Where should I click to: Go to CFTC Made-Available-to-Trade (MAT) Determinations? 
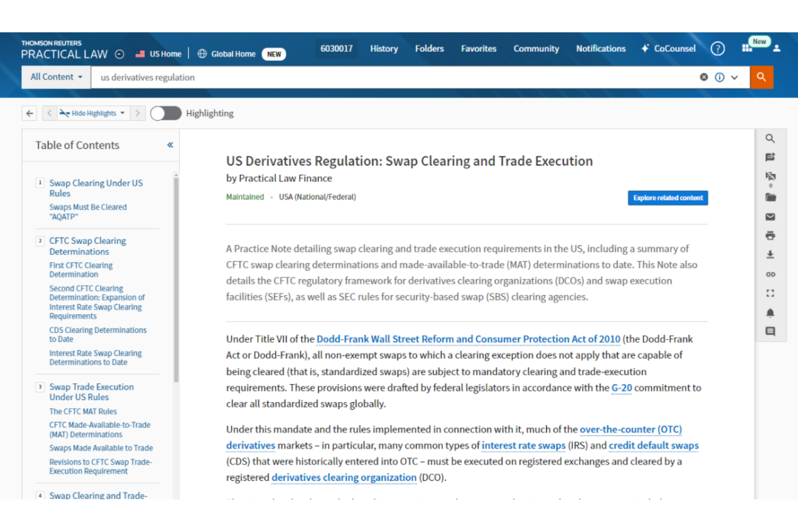click(100, 430)
